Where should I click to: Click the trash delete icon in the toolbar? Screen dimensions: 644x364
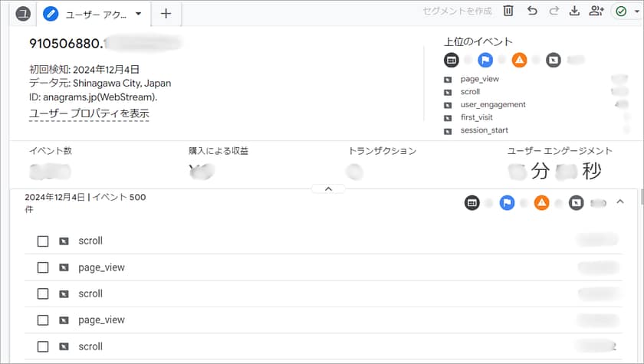508,11
